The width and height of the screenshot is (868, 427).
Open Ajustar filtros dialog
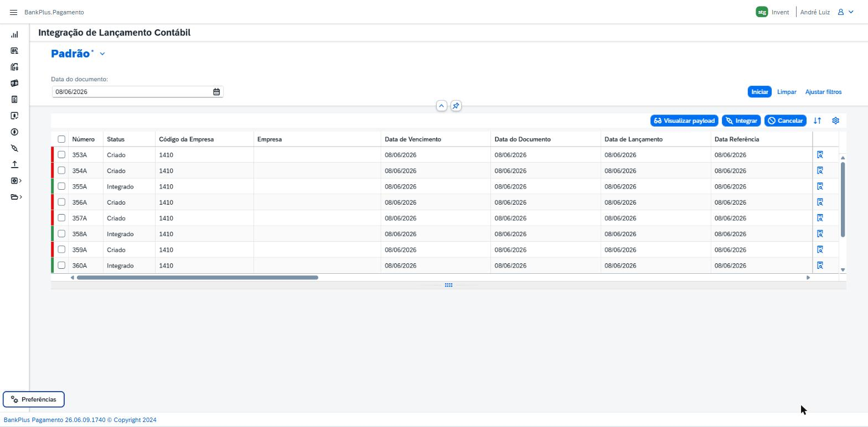tap(823, 92)
